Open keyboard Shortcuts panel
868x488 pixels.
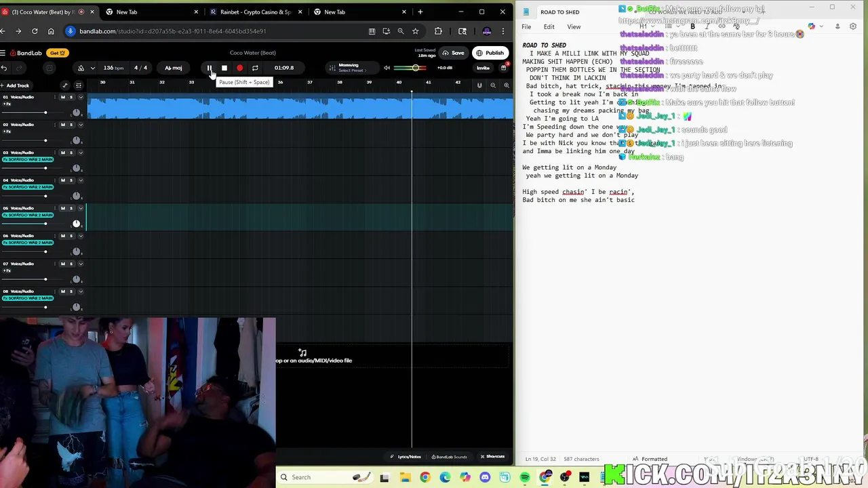tap(493, 457)
